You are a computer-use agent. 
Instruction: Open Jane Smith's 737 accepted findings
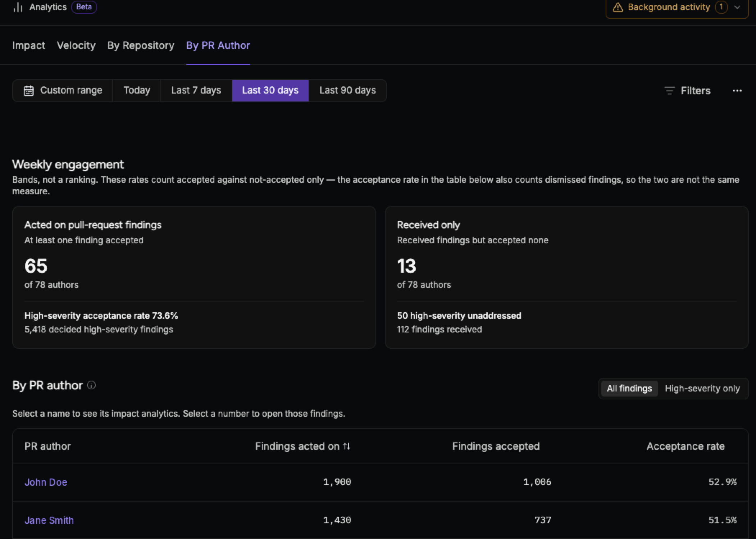click(x=543, y=520)
